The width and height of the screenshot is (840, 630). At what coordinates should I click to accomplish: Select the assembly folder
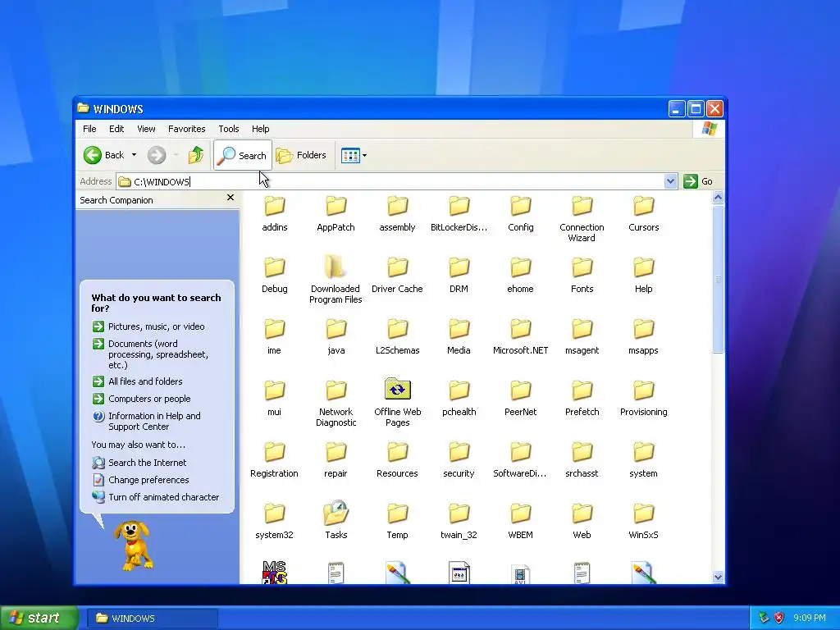[x=398, y=213]
